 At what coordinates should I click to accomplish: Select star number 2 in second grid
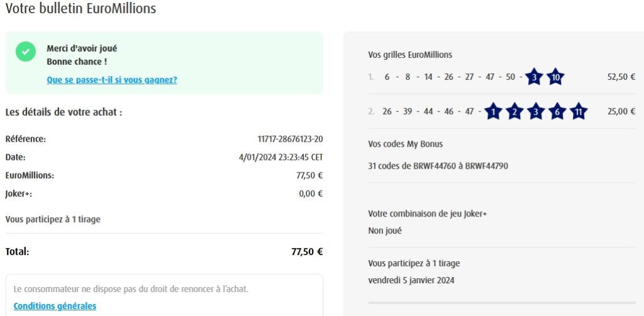514,112
